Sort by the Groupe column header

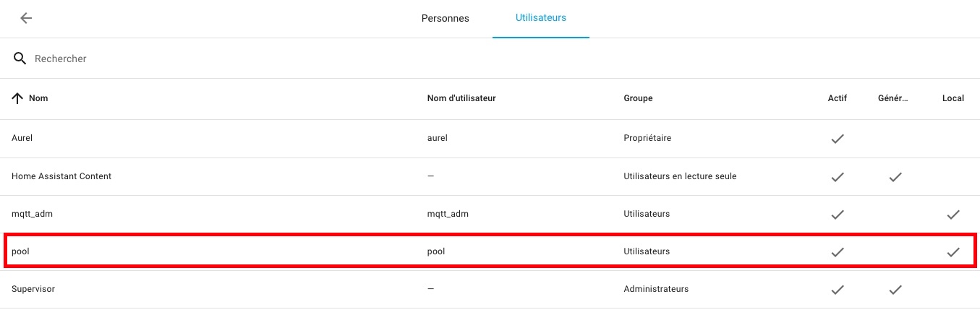[638, 98]
